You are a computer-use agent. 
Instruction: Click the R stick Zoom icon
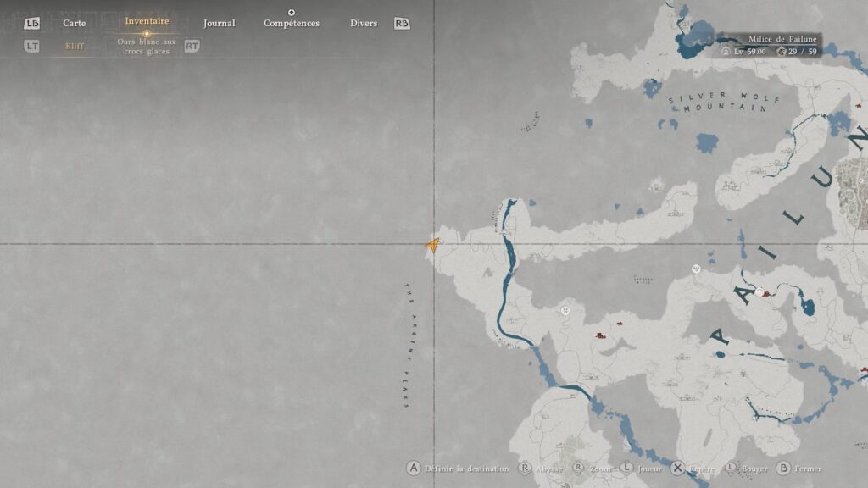(x=578, y=468)
